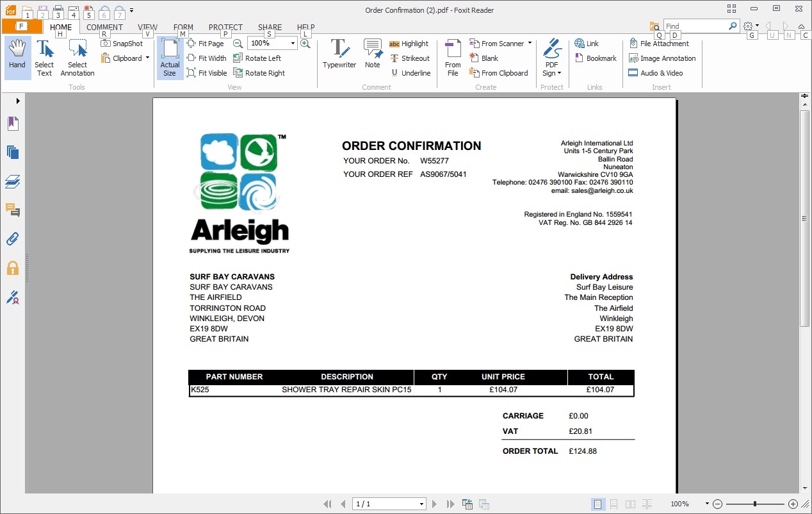Collapse the ribbon with the up chevron

[801, 26]
